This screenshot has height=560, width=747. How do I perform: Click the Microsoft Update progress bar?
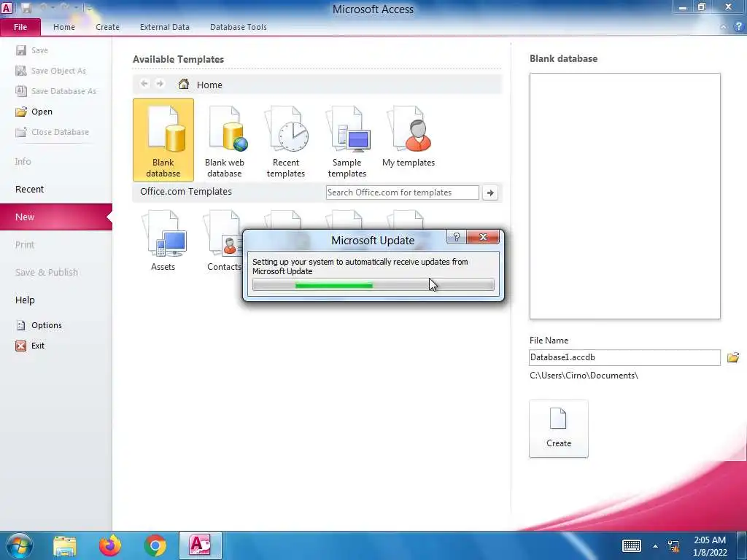coord(373,285)
